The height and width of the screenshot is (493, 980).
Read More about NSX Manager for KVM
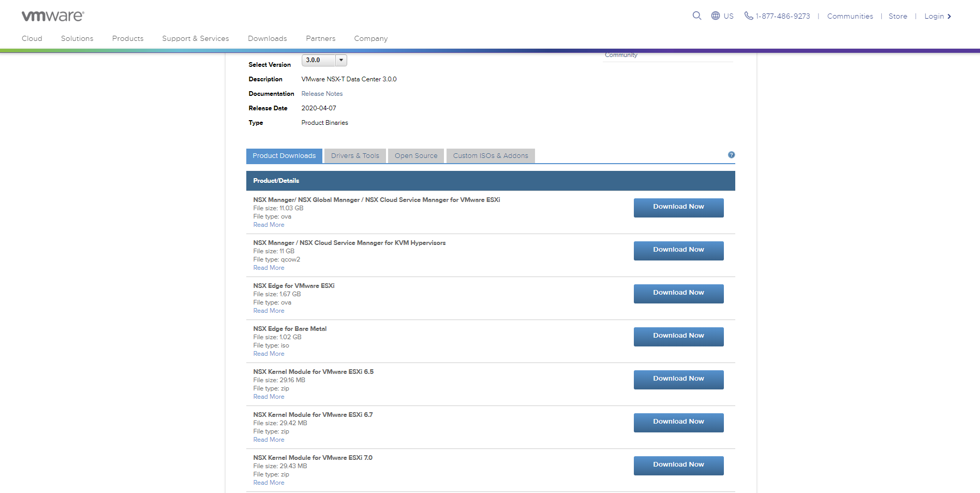click(269, 268)
